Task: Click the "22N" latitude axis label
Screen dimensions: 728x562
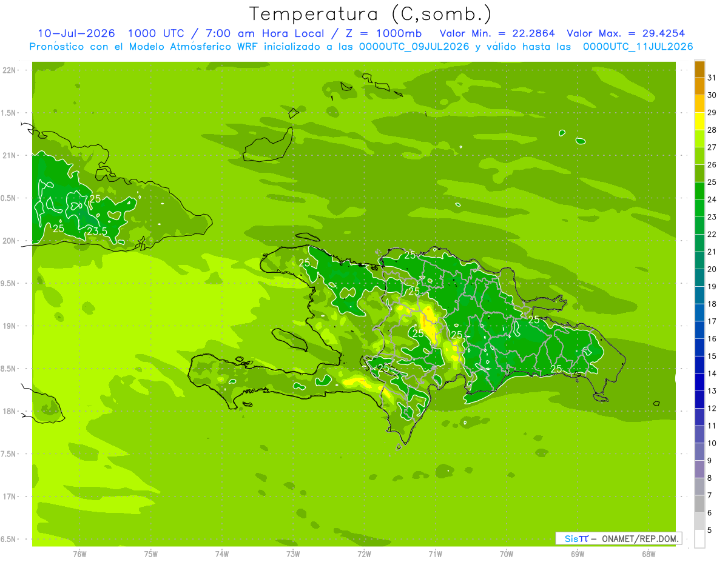Action: point(9,70)
